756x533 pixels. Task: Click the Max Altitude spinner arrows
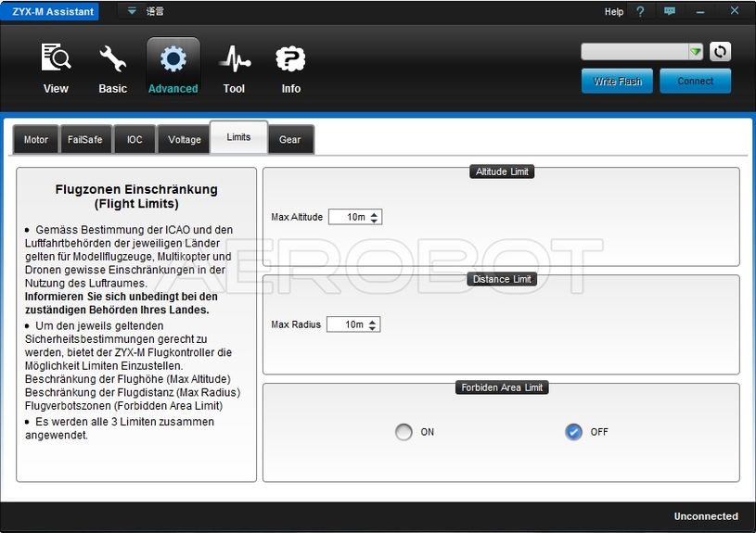[375, 217]
